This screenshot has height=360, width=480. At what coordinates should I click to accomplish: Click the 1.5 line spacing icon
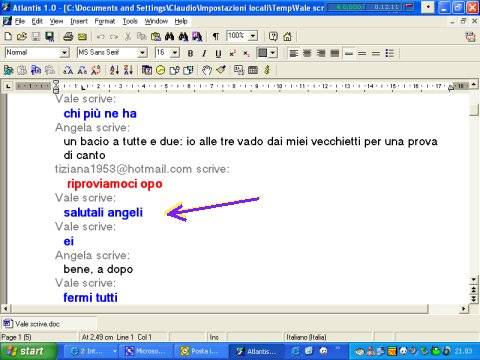(x=362, y=53)
